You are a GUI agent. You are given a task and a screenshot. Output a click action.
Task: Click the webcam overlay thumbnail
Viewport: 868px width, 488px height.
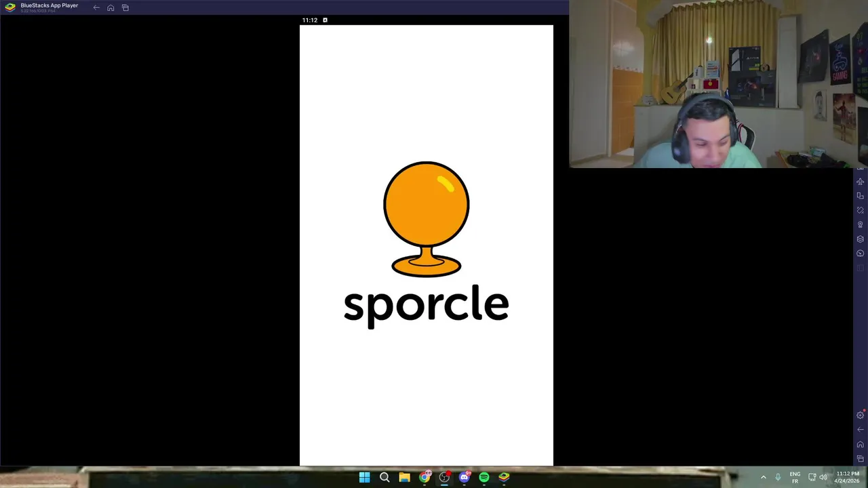(718, 84)
